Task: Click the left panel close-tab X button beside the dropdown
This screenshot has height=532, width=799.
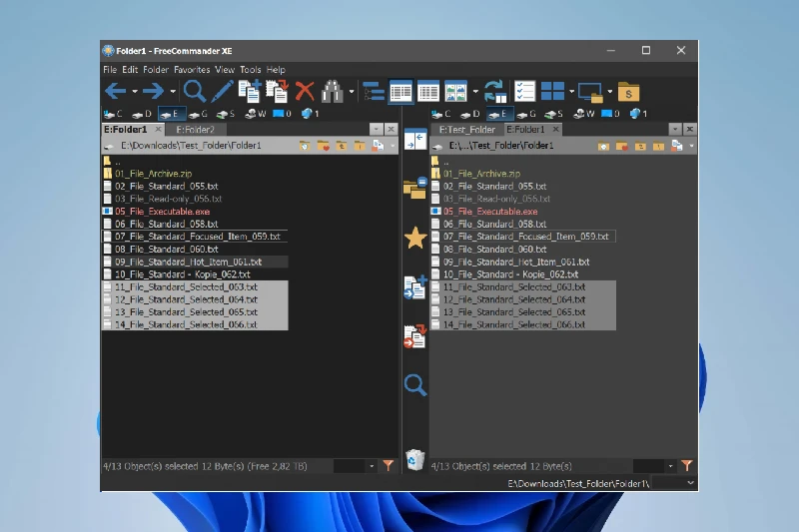Action: point(391,130)
